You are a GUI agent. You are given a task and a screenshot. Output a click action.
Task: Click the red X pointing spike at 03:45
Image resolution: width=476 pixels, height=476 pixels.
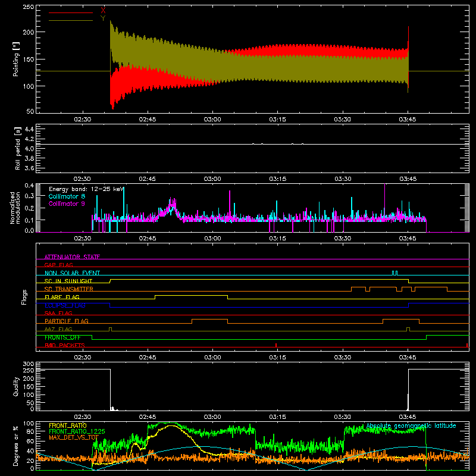pyautogui.click(x=408, y=56)
